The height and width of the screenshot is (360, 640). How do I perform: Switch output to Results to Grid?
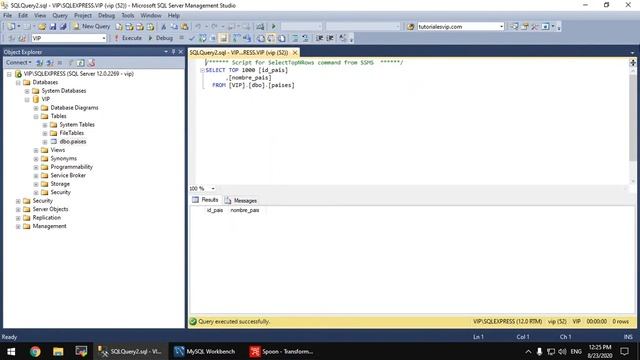(x=271, y=38)
